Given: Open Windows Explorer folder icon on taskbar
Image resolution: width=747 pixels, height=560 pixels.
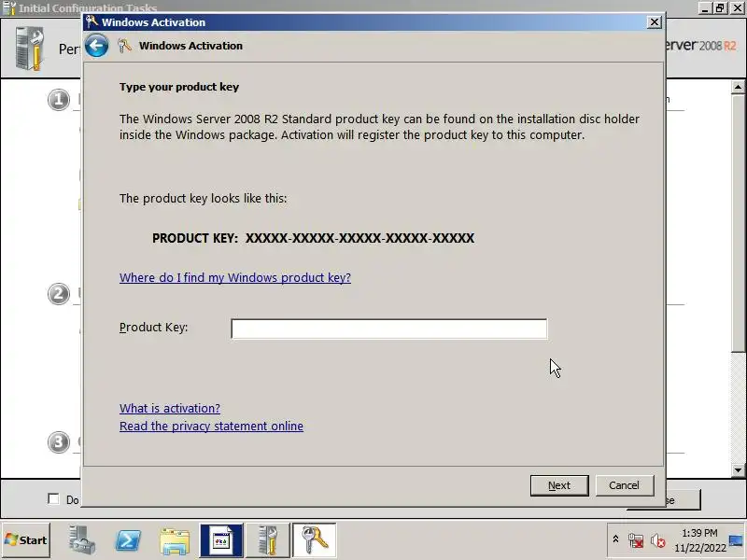Looking at the screenshot, I should click(175, 540).
